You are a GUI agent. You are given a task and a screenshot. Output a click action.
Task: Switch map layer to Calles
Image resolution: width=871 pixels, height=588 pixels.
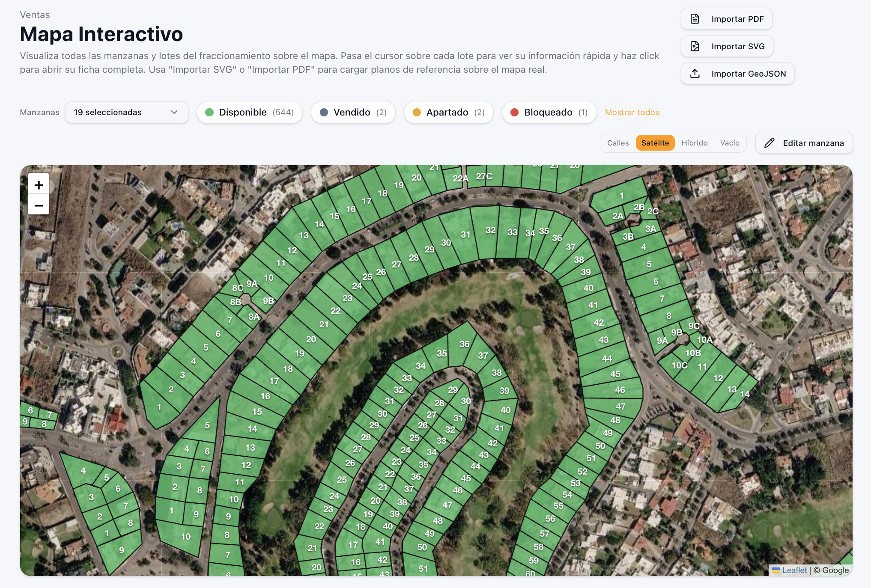618,143
